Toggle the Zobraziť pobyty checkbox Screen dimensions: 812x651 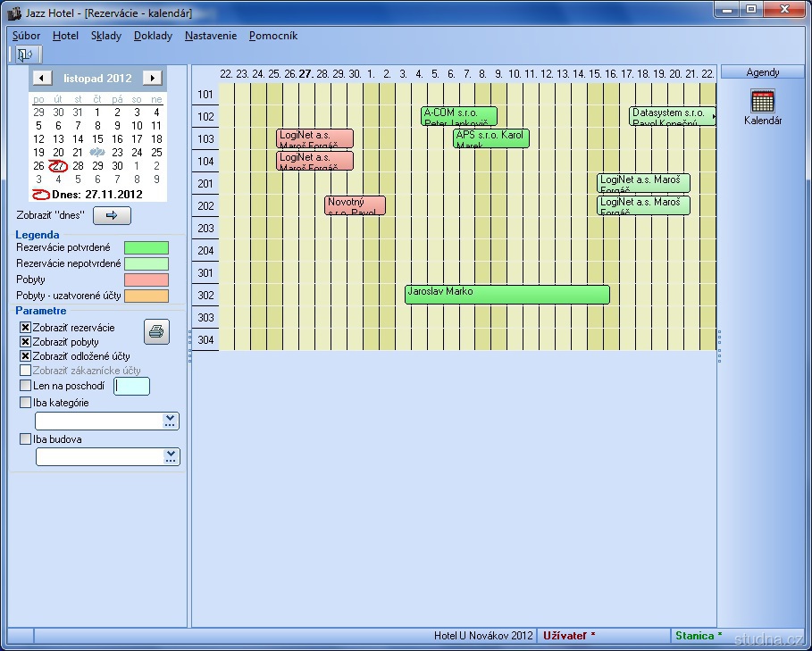coord(25,342)
